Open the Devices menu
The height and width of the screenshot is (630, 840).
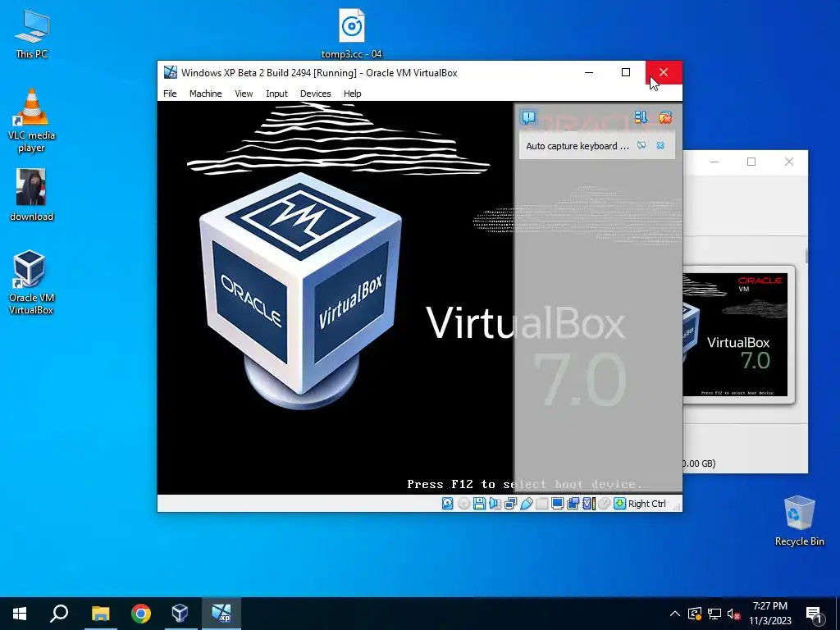click(x=316, y=94)
